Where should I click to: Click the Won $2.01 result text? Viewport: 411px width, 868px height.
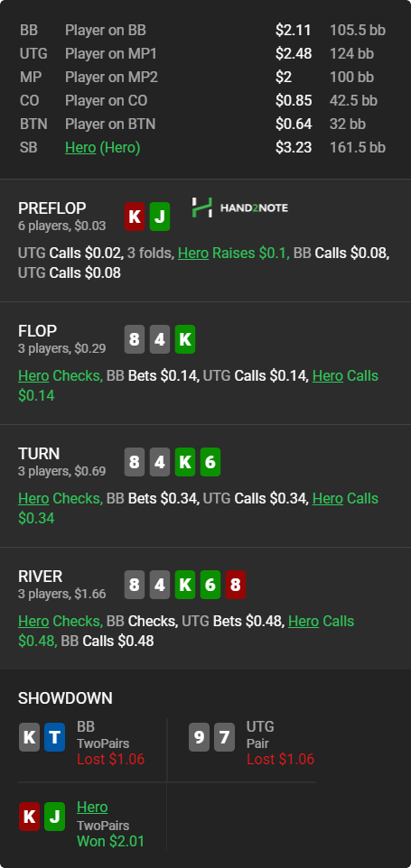[111, 842]
